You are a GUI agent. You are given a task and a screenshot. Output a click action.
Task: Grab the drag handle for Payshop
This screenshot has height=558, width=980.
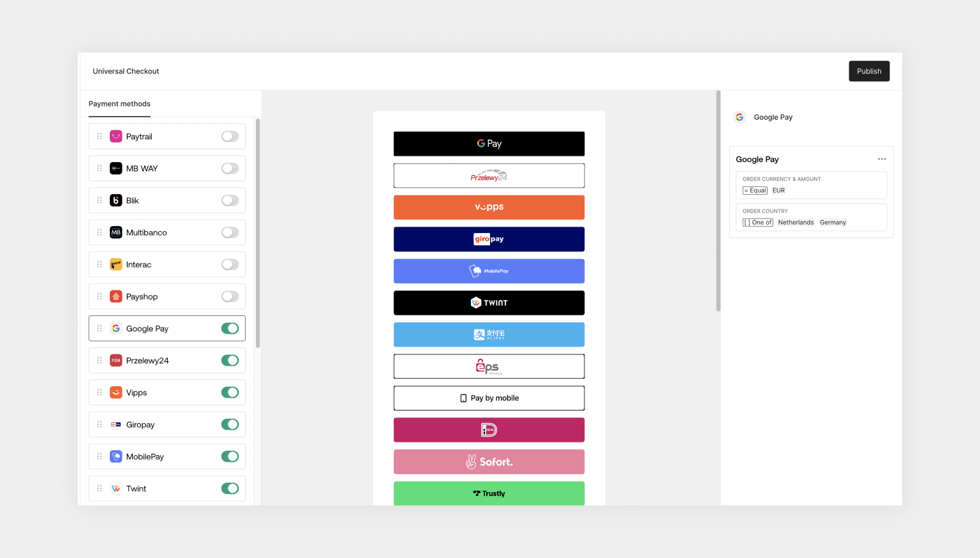[100, 296]
